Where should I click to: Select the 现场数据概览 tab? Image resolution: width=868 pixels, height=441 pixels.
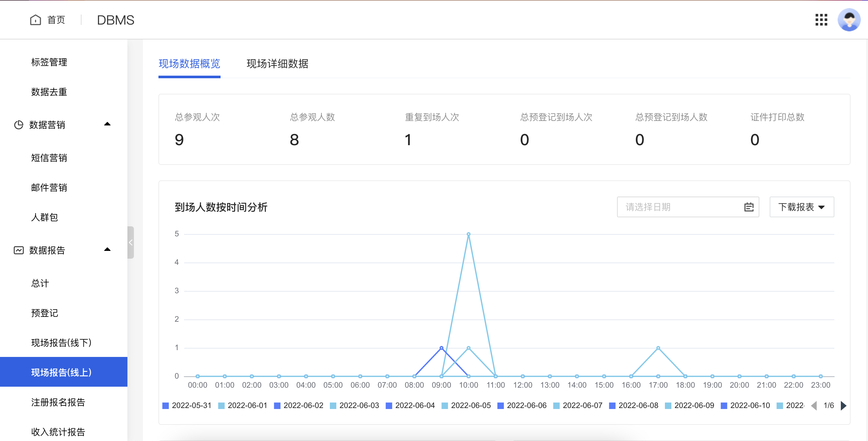[x=190, y=64]
